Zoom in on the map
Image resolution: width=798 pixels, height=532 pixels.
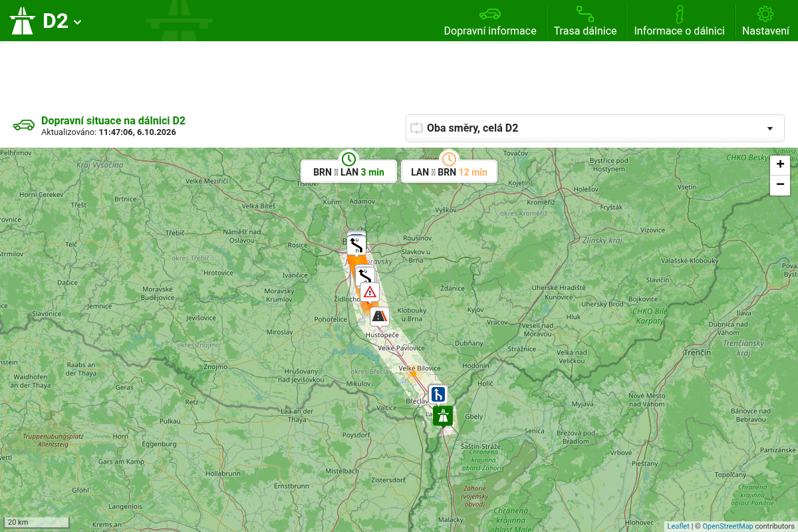780,164
